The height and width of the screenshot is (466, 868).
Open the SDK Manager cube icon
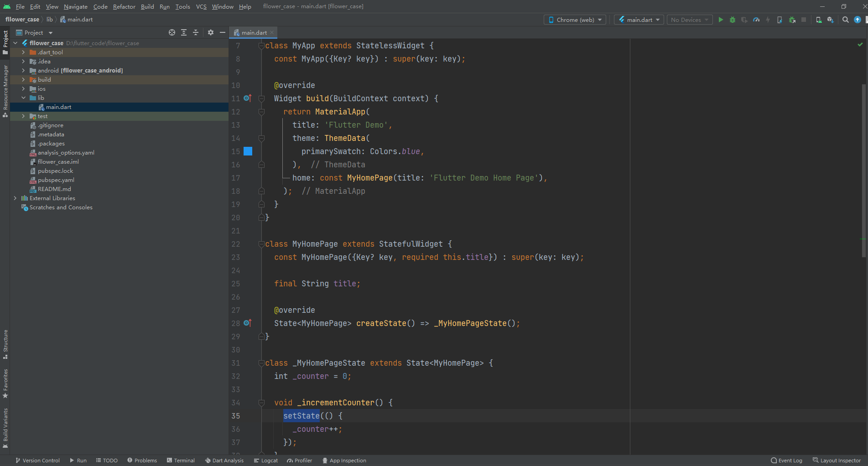click(831, 20)
